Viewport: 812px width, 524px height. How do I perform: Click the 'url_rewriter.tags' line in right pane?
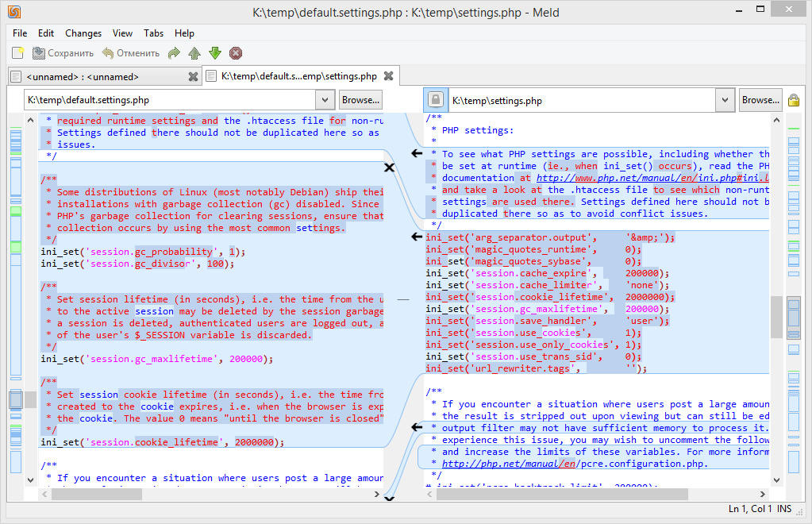[537, 368]
